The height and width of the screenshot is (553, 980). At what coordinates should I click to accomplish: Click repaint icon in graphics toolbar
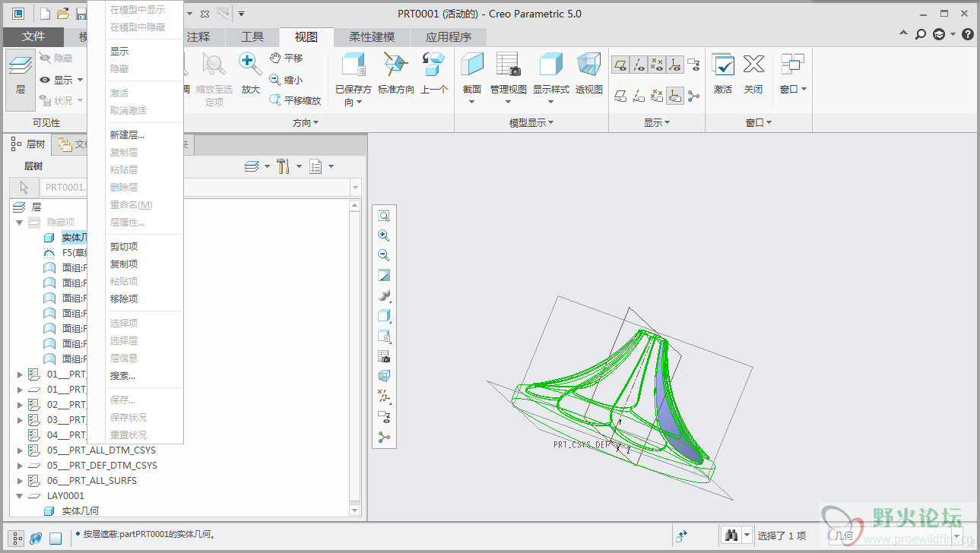pyautogui.click(x=384, y=276)
